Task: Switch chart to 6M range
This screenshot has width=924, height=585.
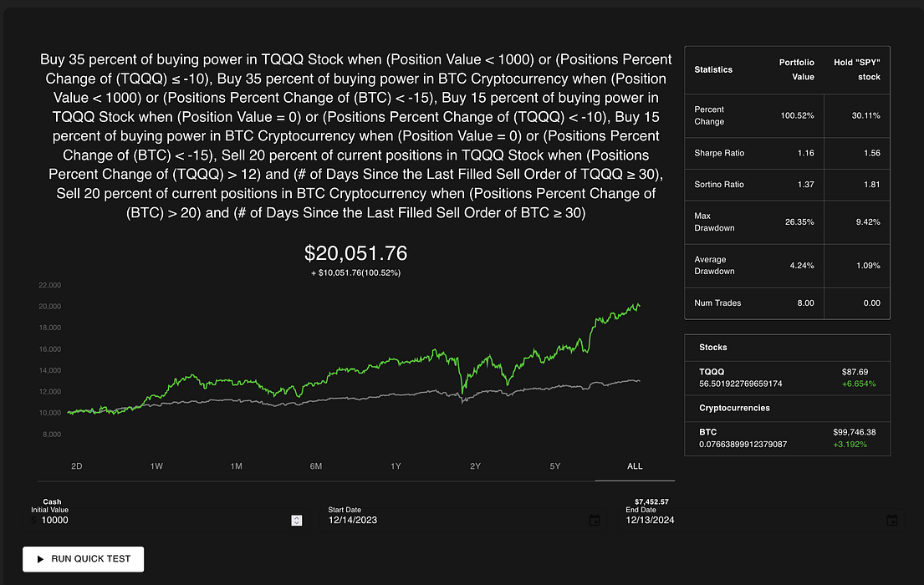Action: pos(316,466)
